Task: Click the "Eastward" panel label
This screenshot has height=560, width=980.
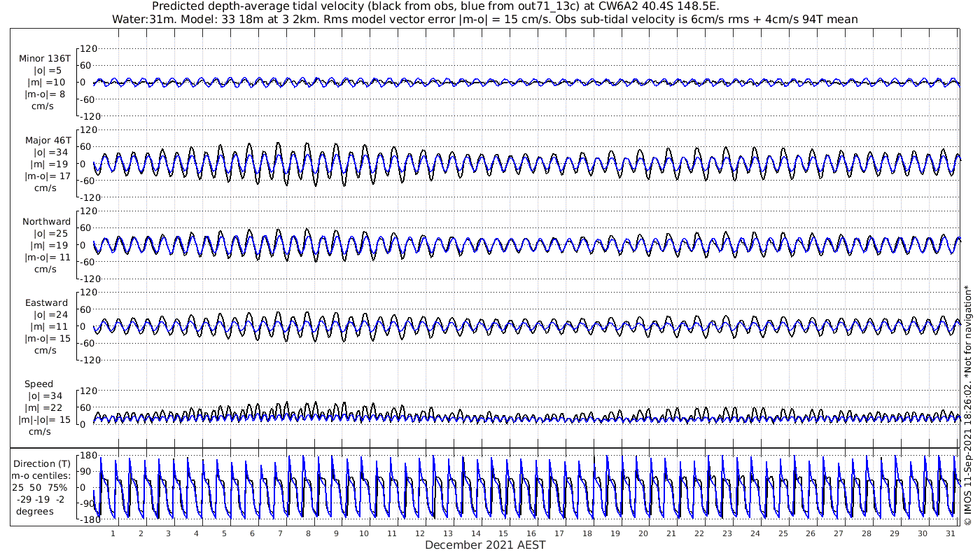Action: tap(46, 303)
